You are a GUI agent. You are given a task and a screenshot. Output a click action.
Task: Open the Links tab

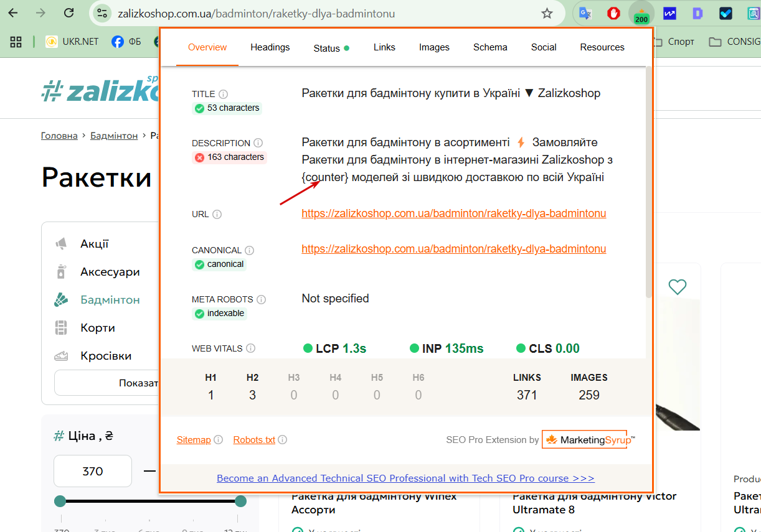(384, 47)
